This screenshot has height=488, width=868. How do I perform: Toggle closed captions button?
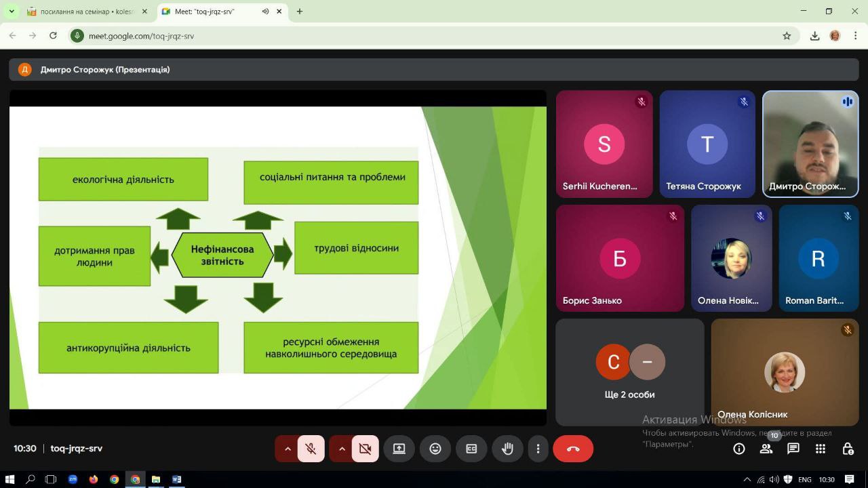click(471, 449)
